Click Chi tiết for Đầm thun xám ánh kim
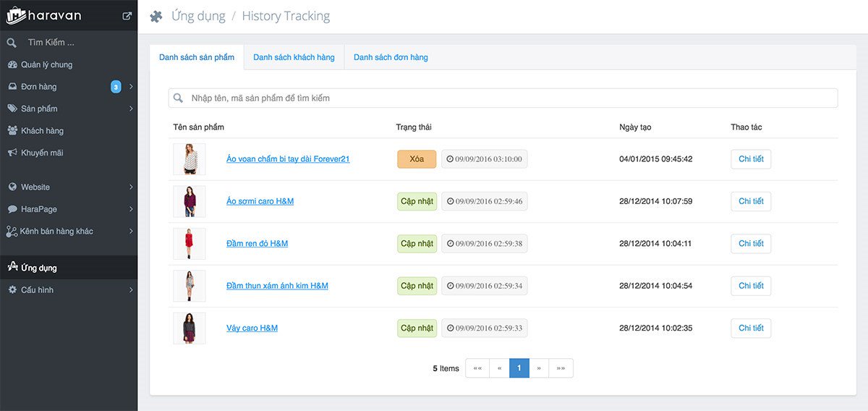 (751, 286)
